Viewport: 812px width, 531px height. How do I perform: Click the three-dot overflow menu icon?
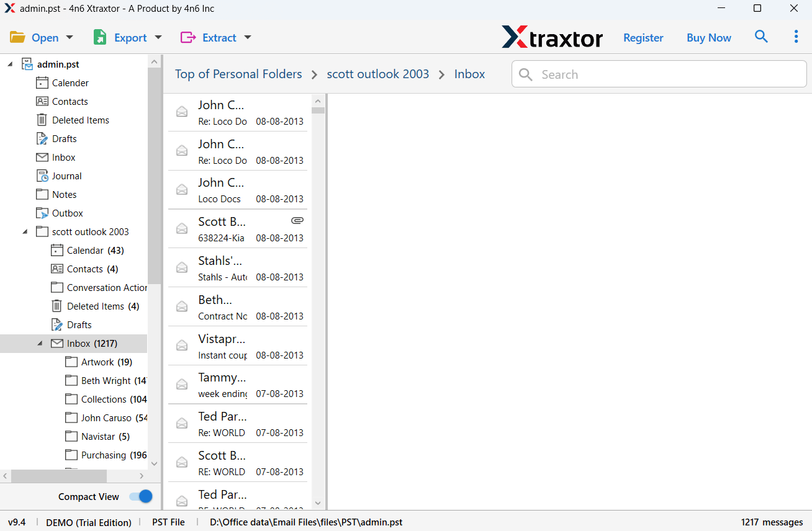pyautogui.click(x=796, y=37)
